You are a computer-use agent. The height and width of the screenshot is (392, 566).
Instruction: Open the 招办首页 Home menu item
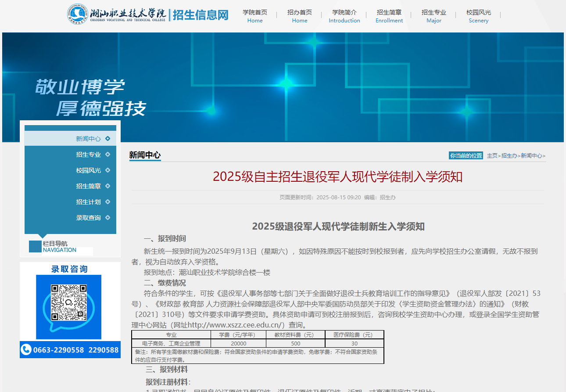(300, 16)
